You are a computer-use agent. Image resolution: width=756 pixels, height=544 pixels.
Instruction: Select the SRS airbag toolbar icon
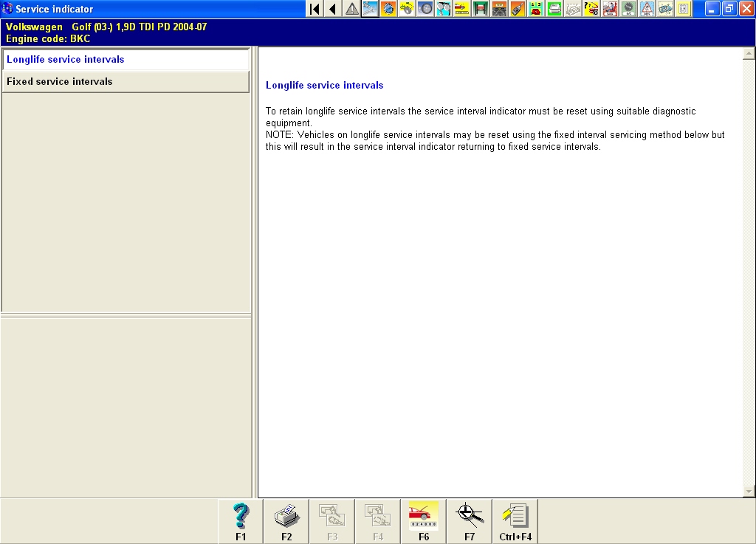click(609, 9)
